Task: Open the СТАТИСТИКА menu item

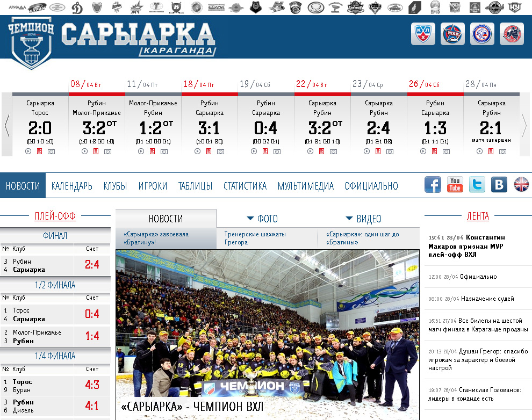Action: (245, 186)
